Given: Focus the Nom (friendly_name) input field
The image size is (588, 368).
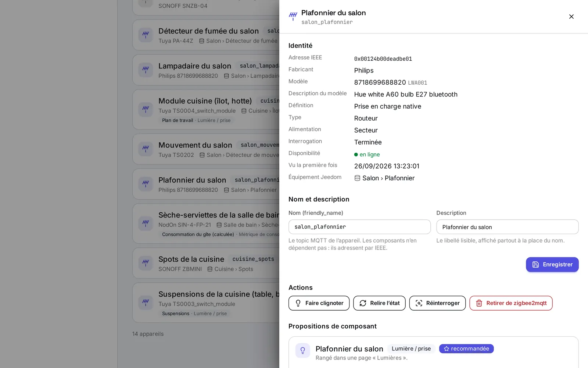Looking at the screenshot, I should click(359, 227).
